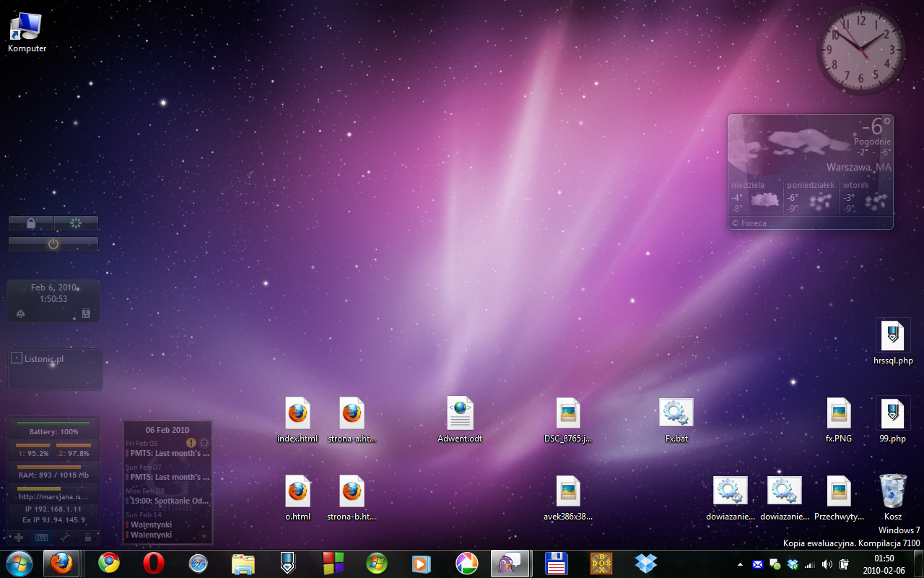Open the Safari browser taskbar icon
924x578 pixels.
tap(199, 563)
